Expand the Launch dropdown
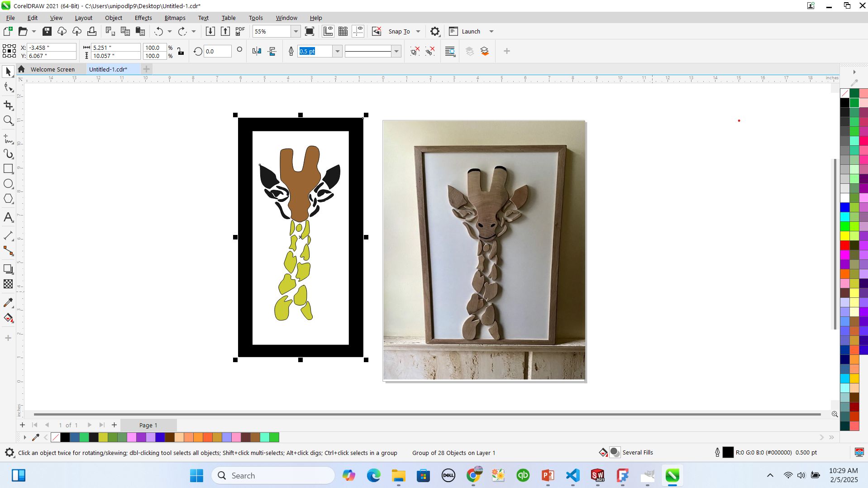868x488 pixels. click(491, 31)
